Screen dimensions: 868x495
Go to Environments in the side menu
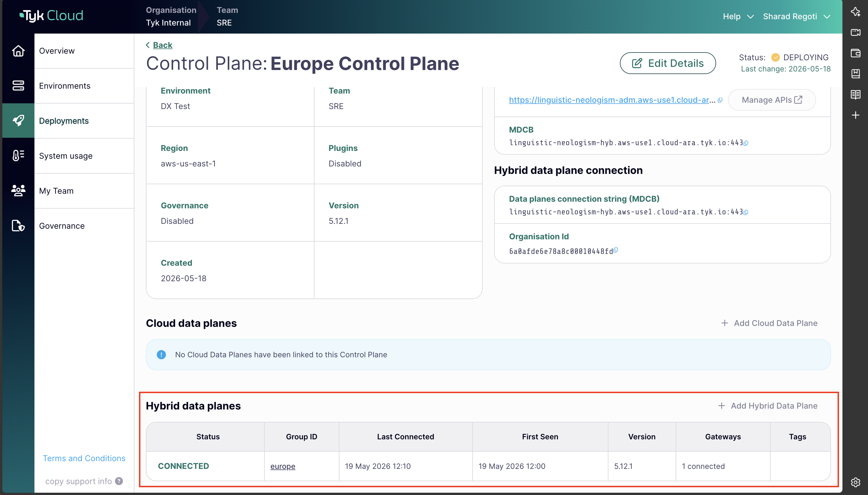point(84,86)
